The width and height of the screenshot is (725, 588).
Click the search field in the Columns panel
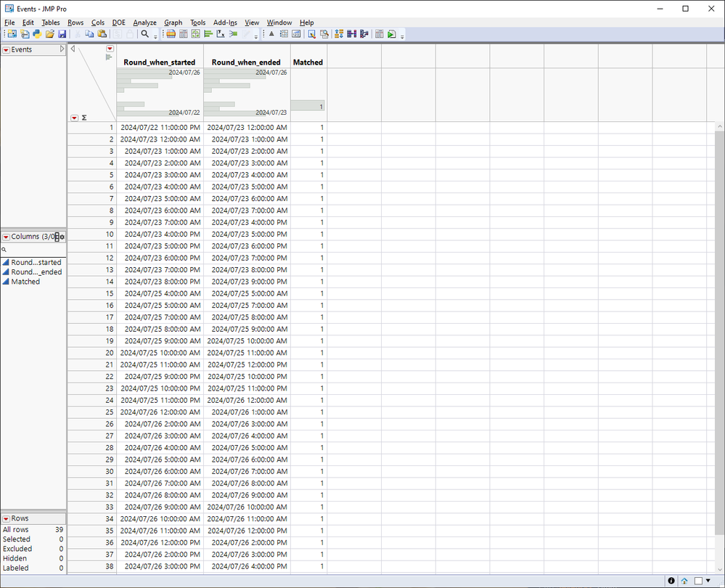[x=33, y=248]
